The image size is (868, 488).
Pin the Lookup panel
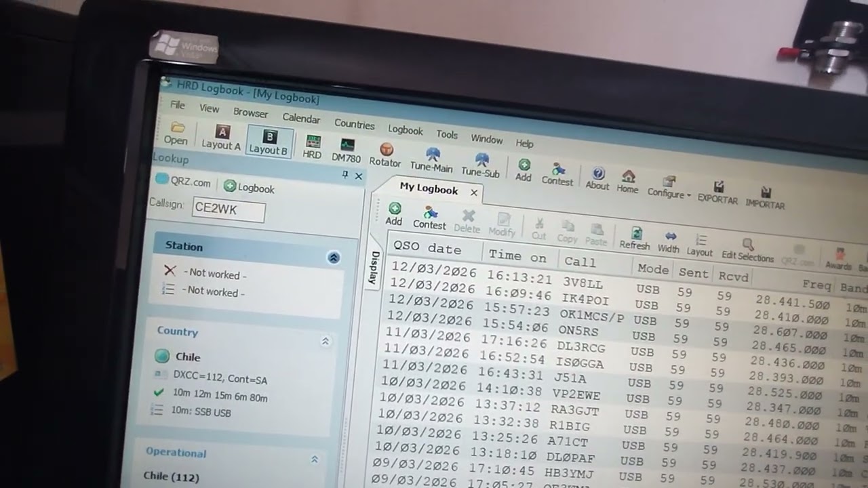pyautogui.click(x=344, y=175)
